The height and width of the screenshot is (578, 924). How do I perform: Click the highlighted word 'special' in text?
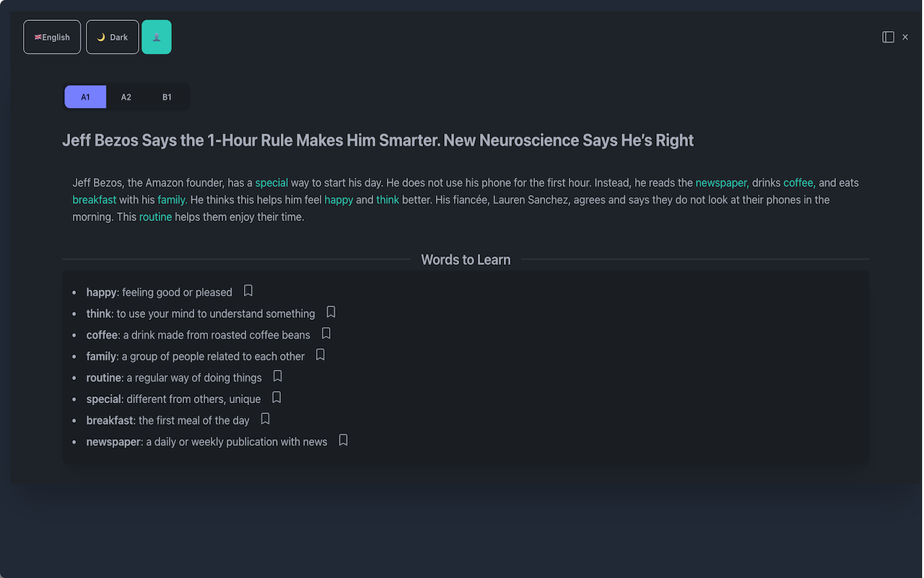pyautogui.click(x=271, y=183)
